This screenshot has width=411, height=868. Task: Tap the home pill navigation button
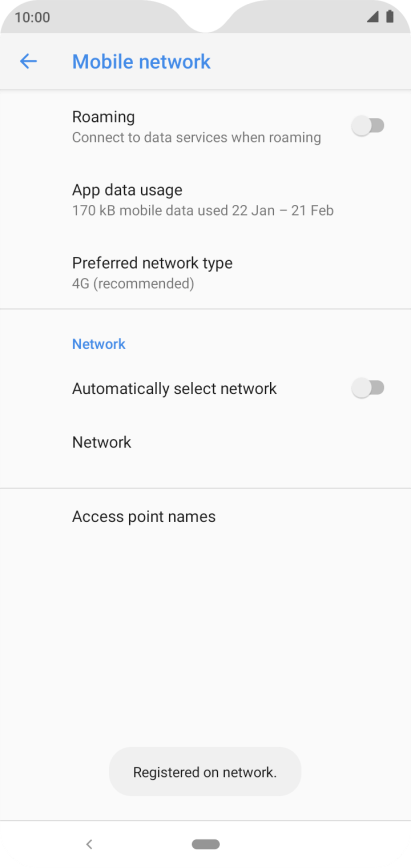(206, 844)
